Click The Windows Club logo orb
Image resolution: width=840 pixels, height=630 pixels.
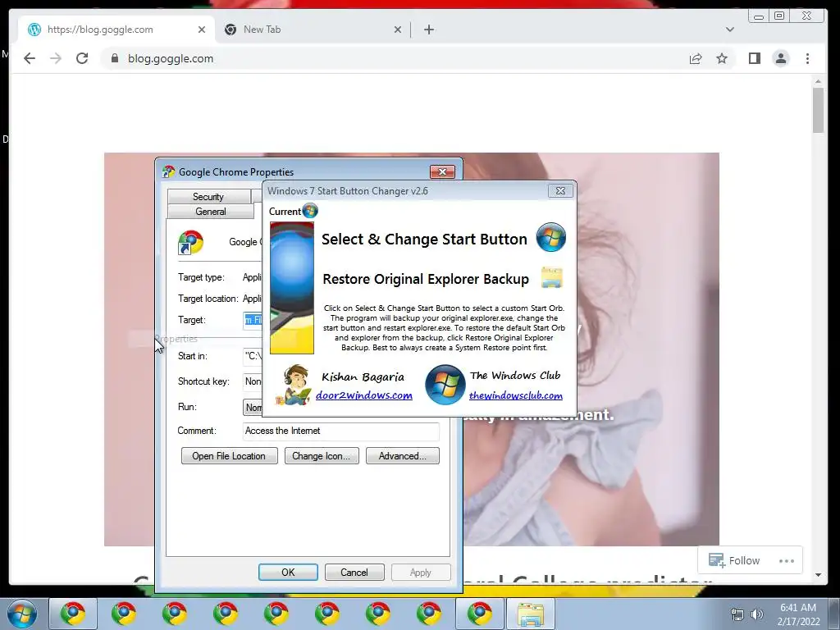(x=445, y=385)
